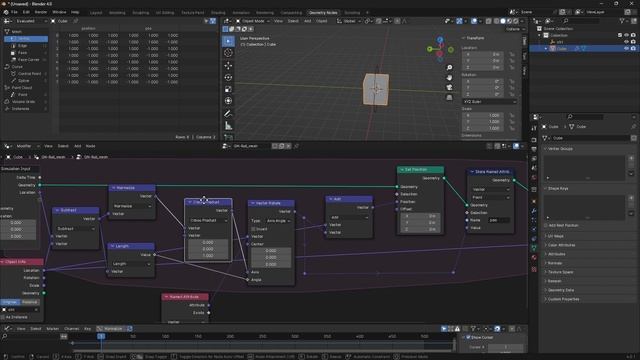Click Relative button on Object Info node
640x360 pixels.
coord(30,302)
